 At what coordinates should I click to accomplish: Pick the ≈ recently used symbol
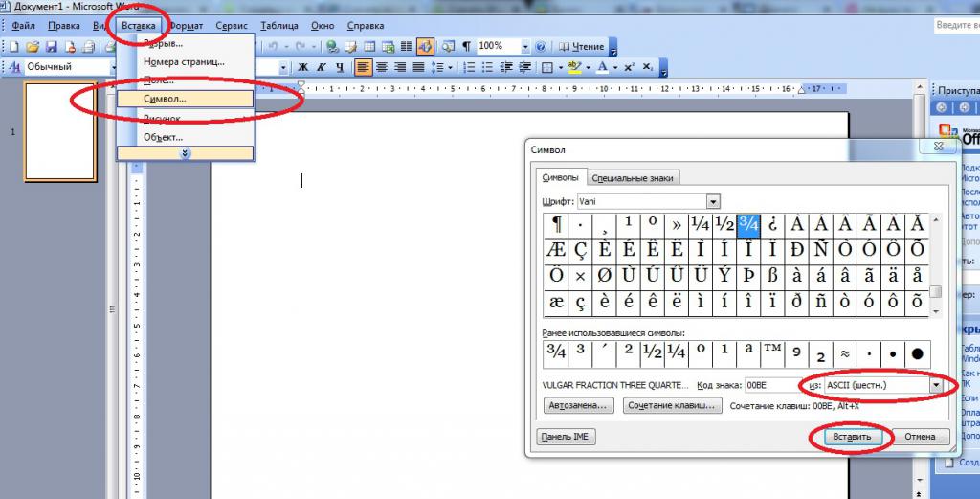pyautogui.click(x=844, y=354)
